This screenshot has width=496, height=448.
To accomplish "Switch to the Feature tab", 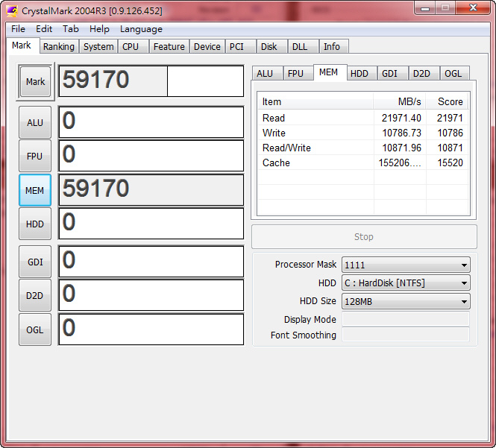I will [169, 46].
